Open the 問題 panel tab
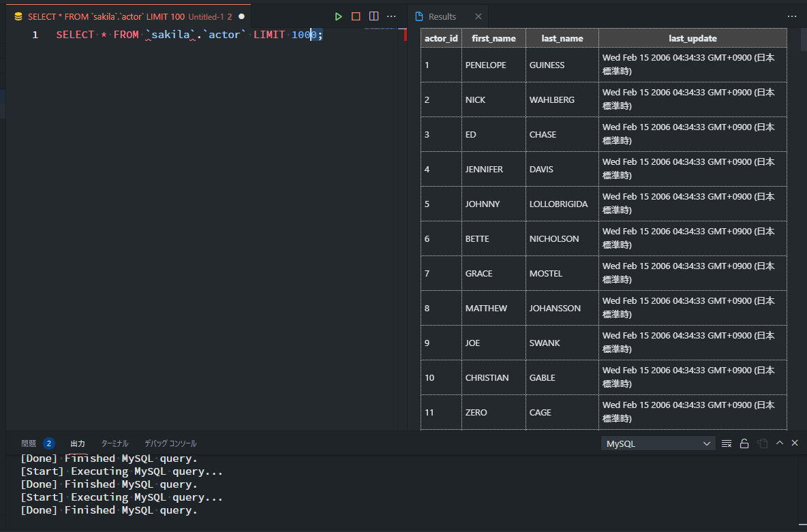Screen dimensions: 807x532 (x=29, y=443)
